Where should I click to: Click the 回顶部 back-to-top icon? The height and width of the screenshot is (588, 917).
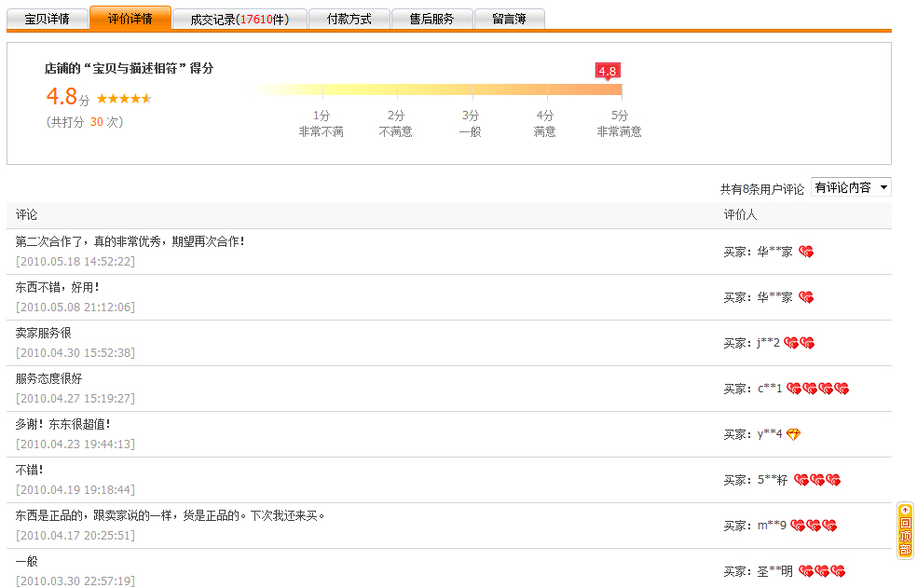905,530
